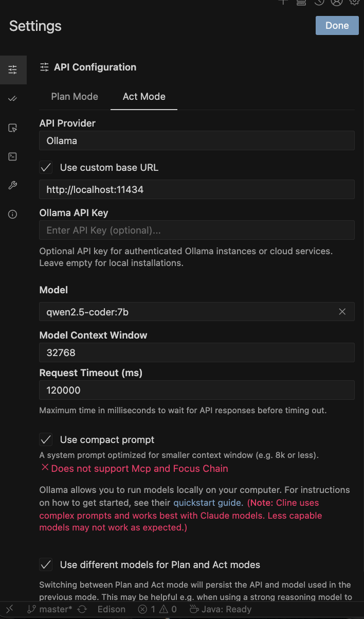Toggle different models for Plan and Act
This screenshot has height=619, width=364.
[x=46, y=564]
